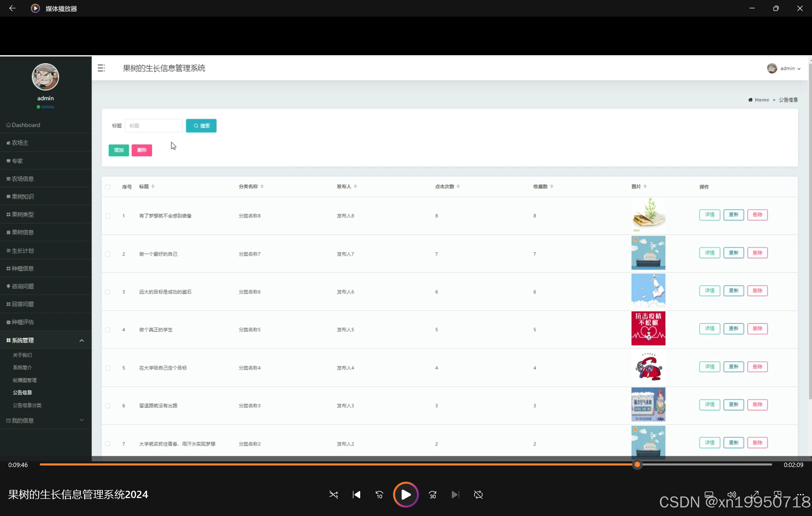Click 更新 for row 做一个最好的自己
812x516 pixels.
tap(733, 253)
